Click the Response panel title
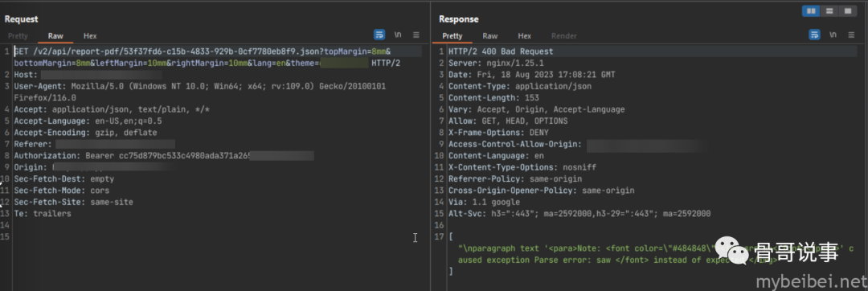The image size is (868, 291). (x=458, y=19)
